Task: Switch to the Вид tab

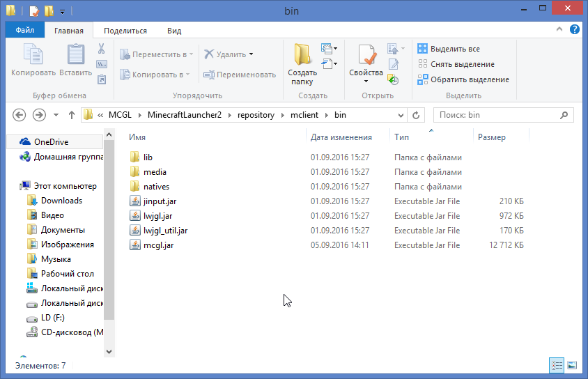Action: [x=174, y=31]
